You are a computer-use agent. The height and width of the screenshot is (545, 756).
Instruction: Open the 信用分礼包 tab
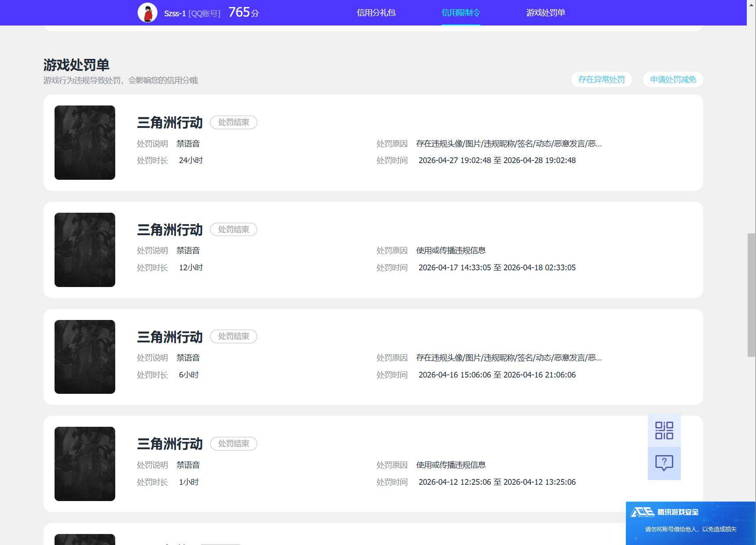coord(376,13)
